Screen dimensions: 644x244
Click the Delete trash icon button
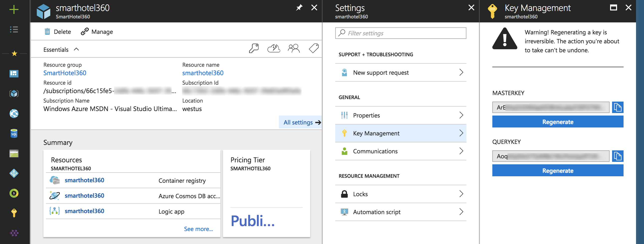coord(58,32)
